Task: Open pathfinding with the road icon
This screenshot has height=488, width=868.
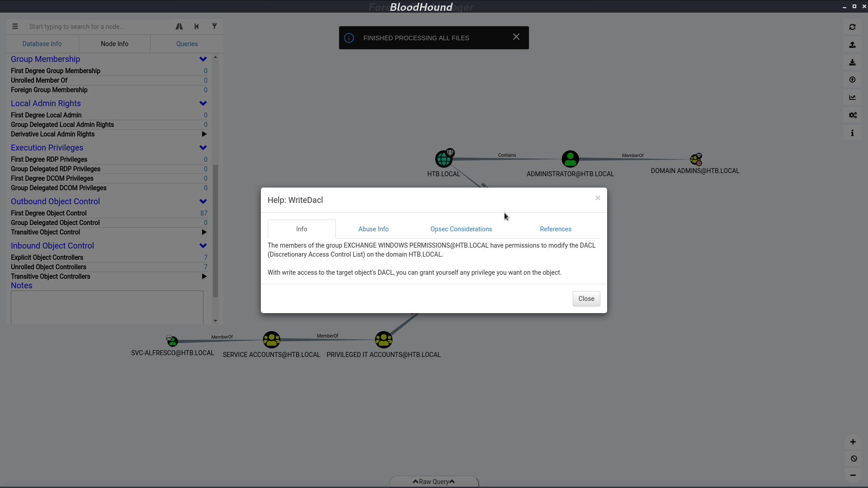Action: [x=179, y=27]
